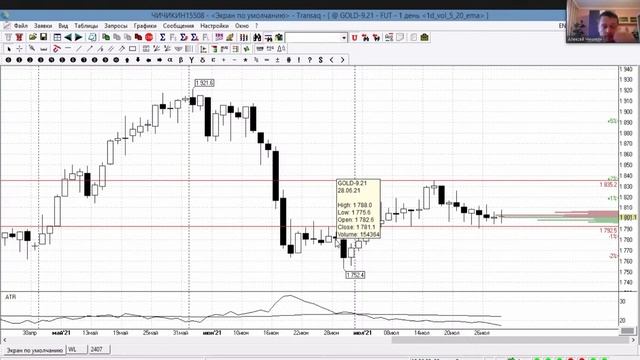
Task: Insert the exclamation mark symbol marker
Action: pos(299,60)
